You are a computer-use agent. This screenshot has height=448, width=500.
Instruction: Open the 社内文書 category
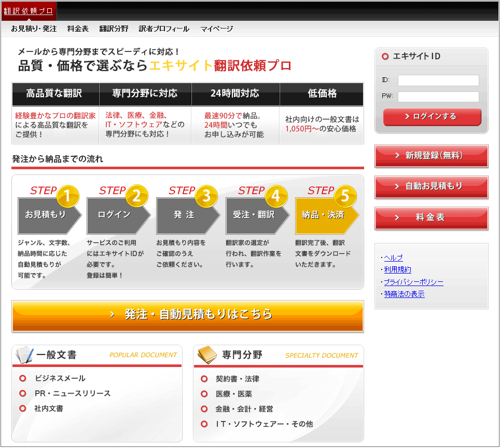click(49, 409)
